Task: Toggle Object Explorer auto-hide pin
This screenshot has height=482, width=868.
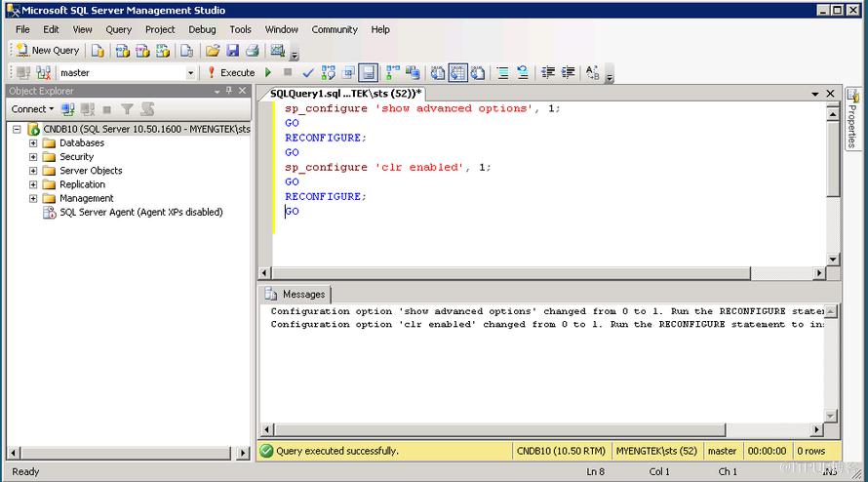Action: [229, 91]
